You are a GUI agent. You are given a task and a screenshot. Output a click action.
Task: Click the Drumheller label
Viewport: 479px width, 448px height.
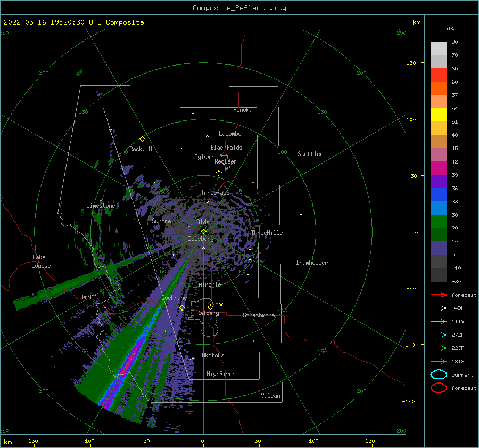coord(312,263)
